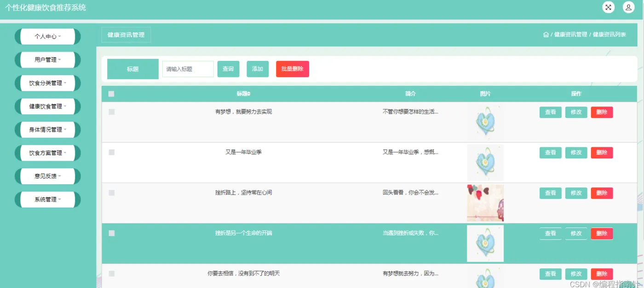Screen dimensions: 644x288
Task: Click 删除 for 挫折路上，坚持常在心间
Action: click(x=602, y=193)
